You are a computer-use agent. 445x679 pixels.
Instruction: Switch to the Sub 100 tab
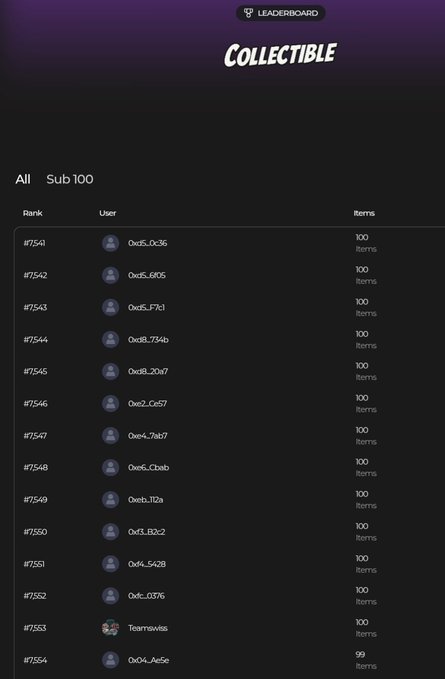click(x=70, y=179)
